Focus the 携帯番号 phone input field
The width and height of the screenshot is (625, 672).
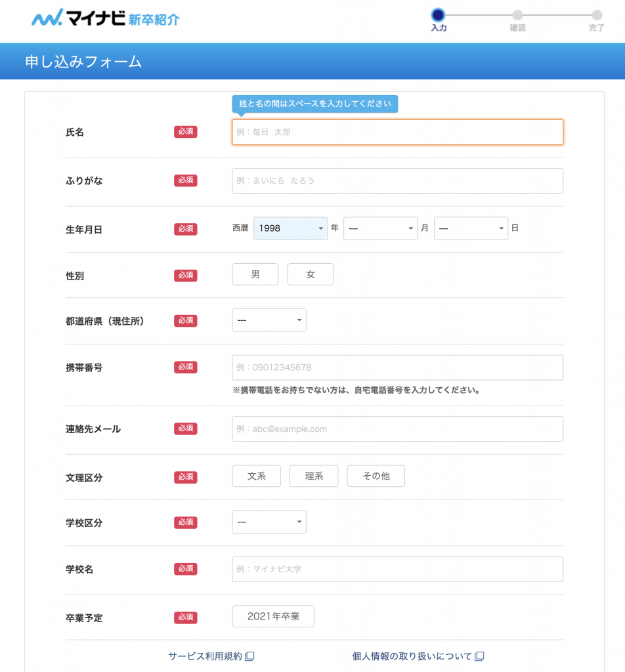[x=398, y=367]
